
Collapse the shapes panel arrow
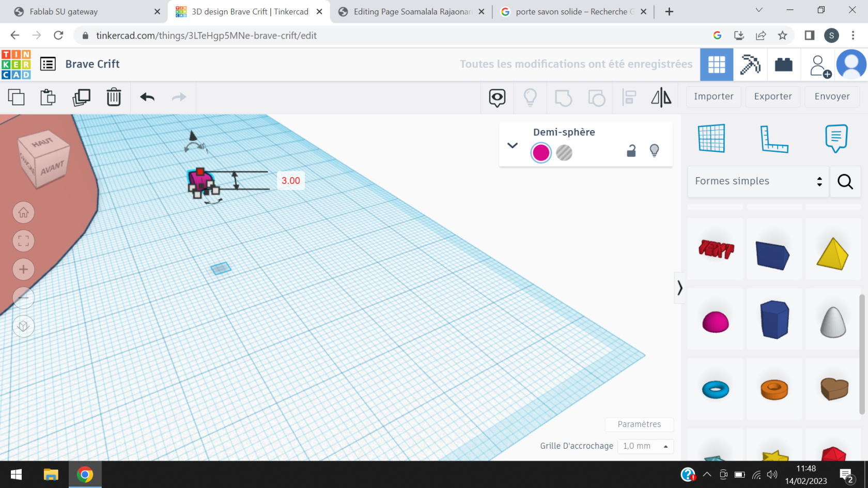(x=679, y=288)
